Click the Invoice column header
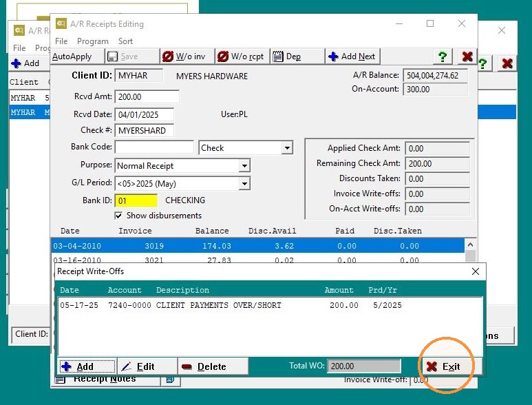The height and width of the screenshot is (405, 532). click(135, 231)
